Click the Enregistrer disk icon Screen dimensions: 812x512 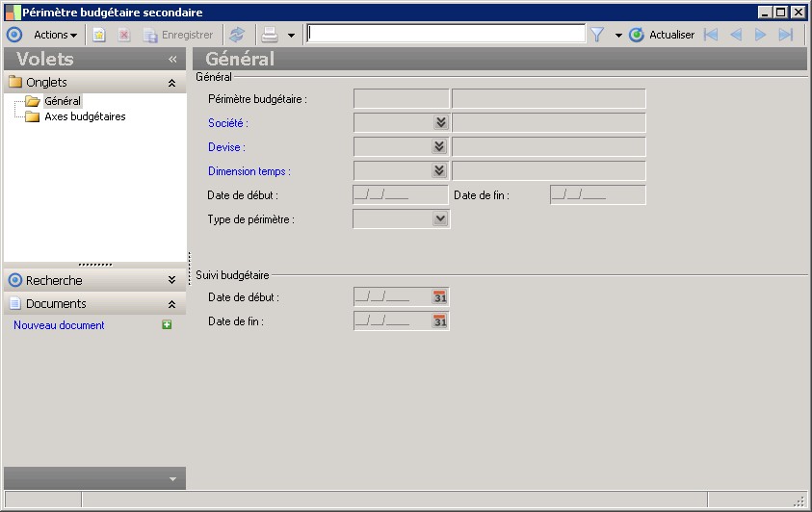click(150, 36)
